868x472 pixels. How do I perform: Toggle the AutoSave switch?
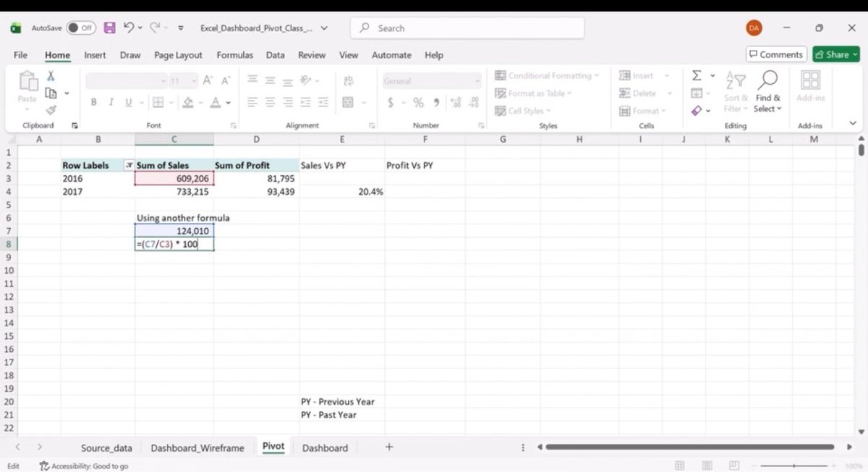tap(81, 28)
